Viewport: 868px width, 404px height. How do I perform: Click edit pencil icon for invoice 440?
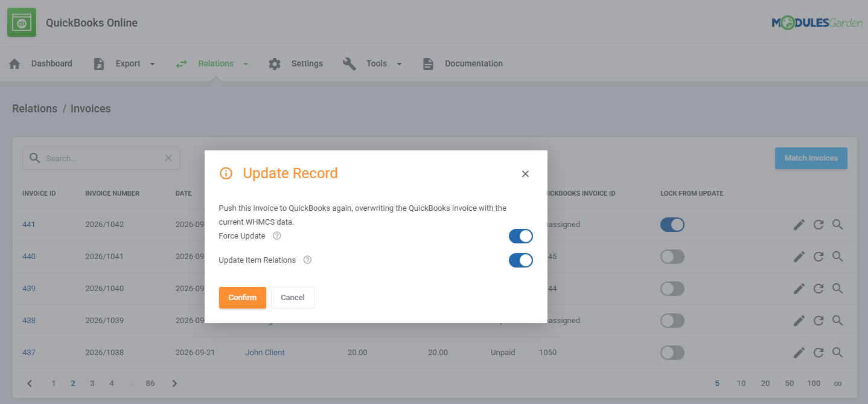[799, 257]
